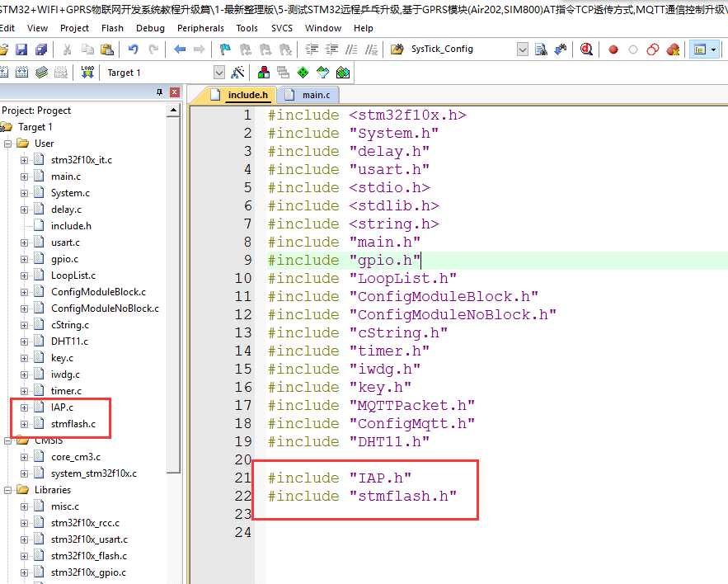The image size is (728, 584).
Task: Select ConfigModuleNoBlock.c file
Action: tap(105, 308)
